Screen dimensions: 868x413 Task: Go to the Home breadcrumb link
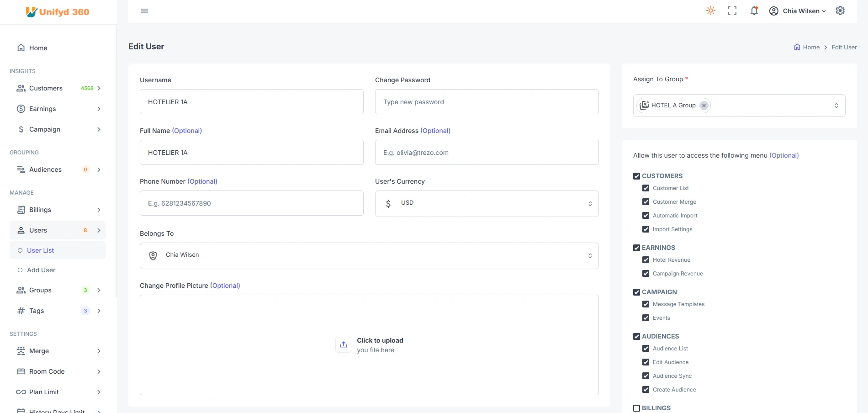[x=811, y=47]
